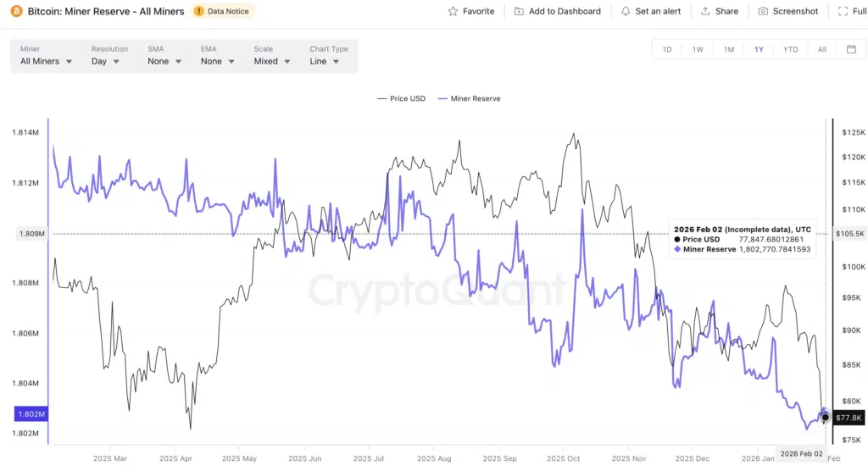Expand the Miner dropdown set to All Miners

[x=46, y=61]
